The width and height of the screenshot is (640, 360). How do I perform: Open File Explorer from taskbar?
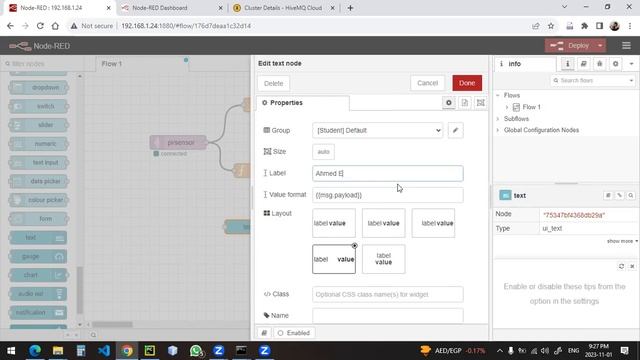pyautogui.click(x=58, y=351)
